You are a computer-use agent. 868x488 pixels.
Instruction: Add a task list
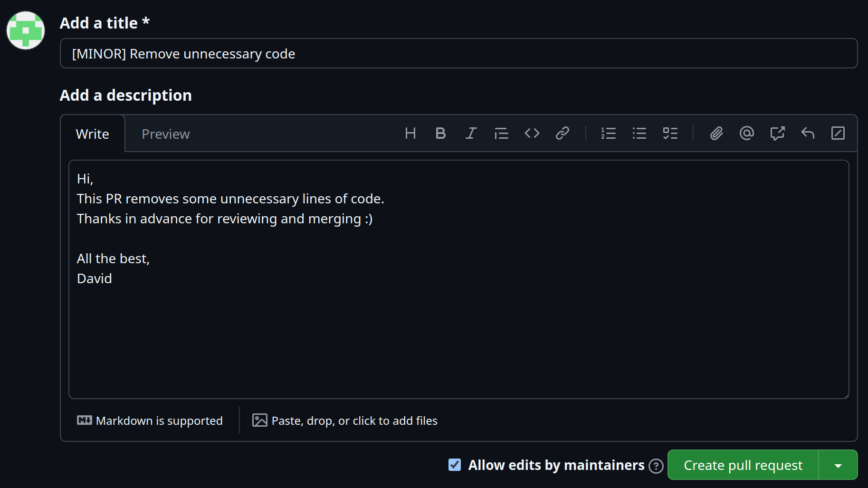670,134
